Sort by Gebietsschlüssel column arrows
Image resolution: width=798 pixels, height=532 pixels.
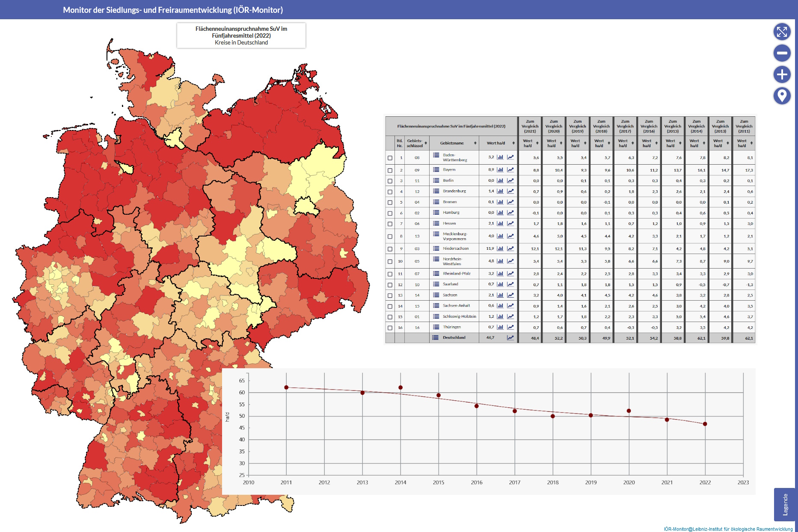click(426, 143)
